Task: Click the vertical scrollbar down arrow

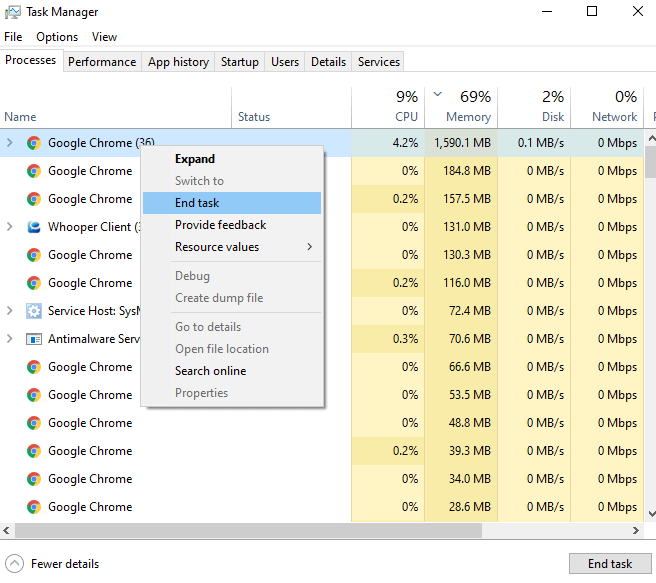Action: 651,514
